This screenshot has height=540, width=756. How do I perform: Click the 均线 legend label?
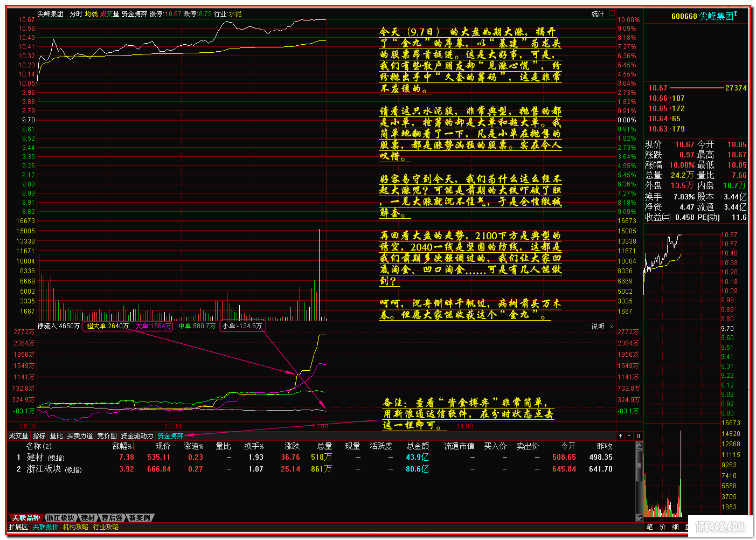coord(91,14)
